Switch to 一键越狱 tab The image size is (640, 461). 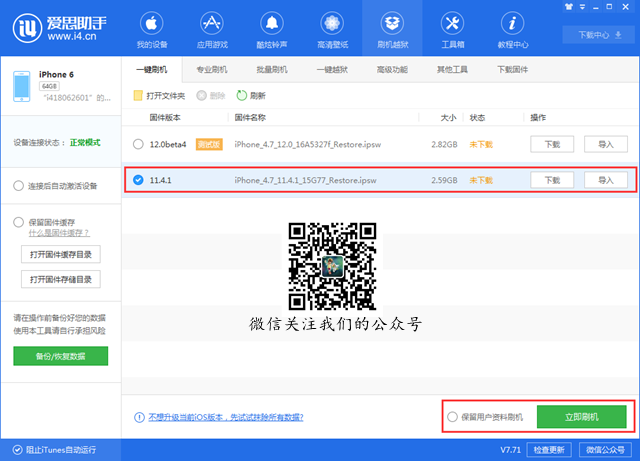[x=332, y=70]
